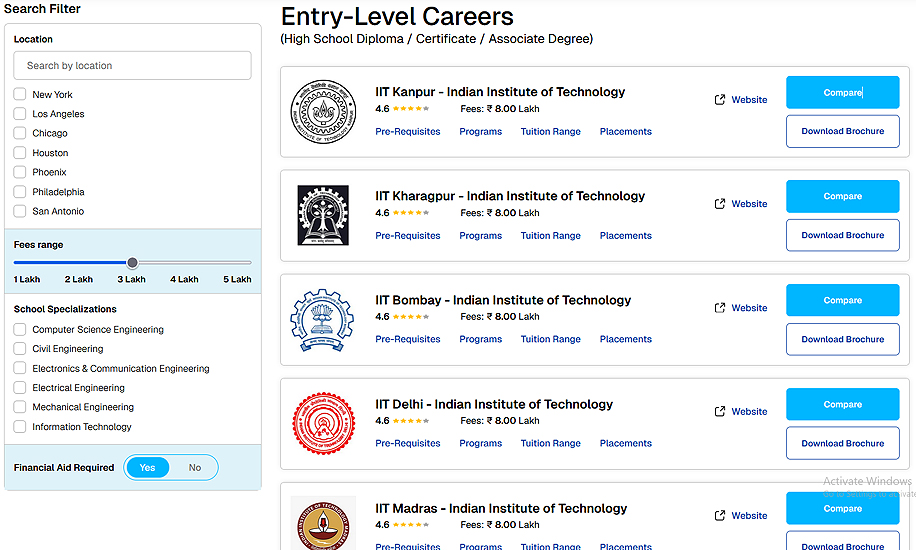Click the IIT Madras logo
Image resolution: width=916 pixels, height=550 pixels.
pos(323,524)
